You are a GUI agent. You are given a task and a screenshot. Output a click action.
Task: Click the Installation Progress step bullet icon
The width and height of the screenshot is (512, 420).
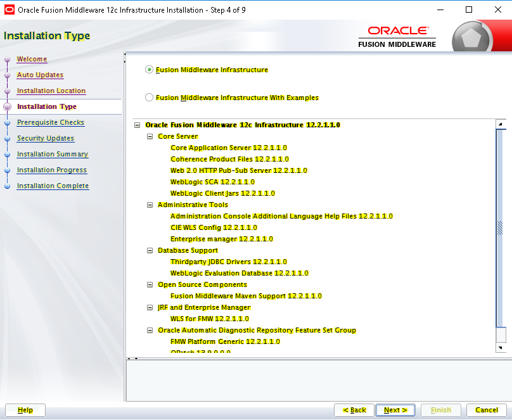7,170
